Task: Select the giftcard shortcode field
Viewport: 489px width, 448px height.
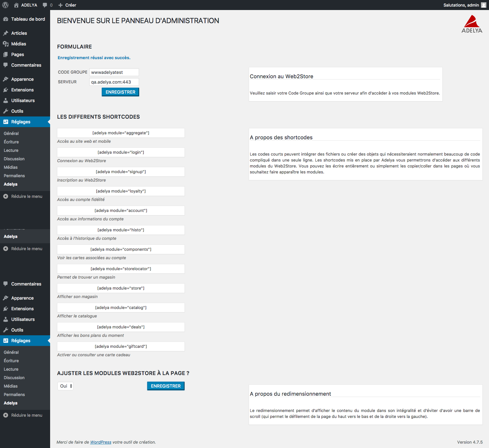Action: tap(121, 347)
